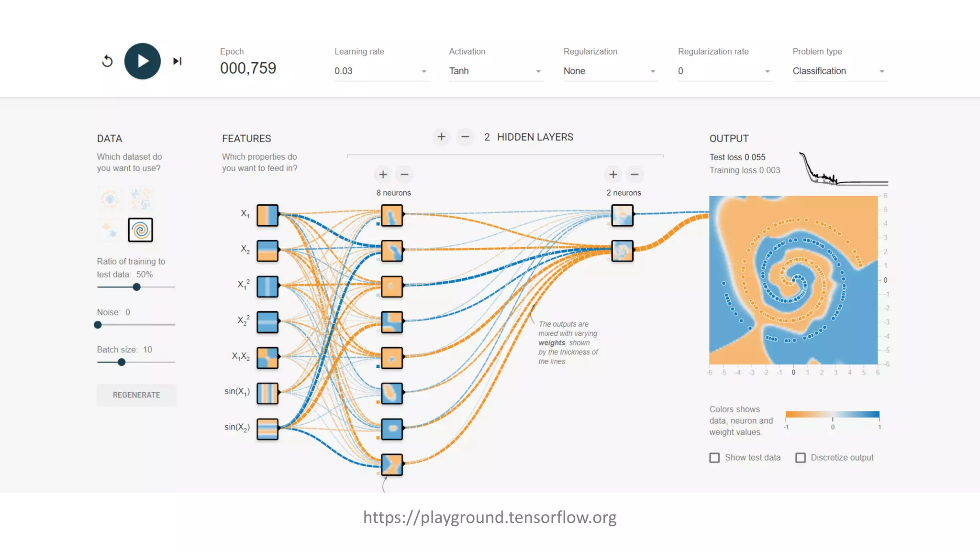Remove a neuron from the 8-neuron layer

click(404, 175)
